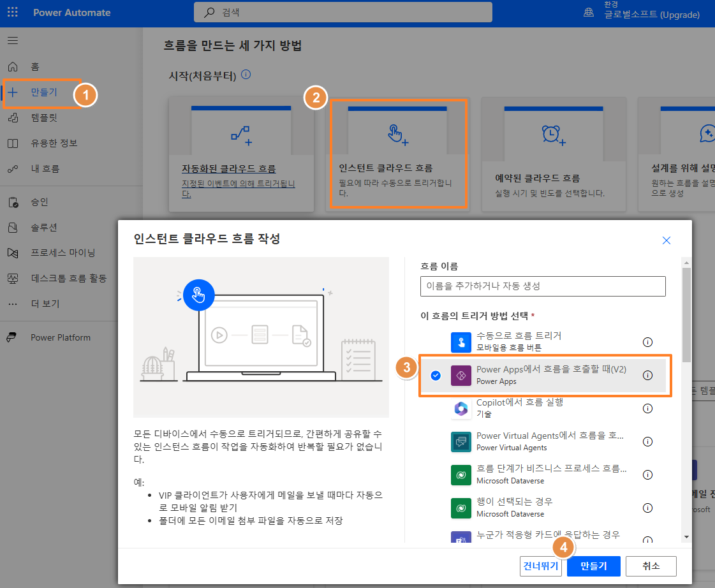Select the 인스턴트 클라우드 흐름 card
715x588 pixels.
tap(399, 154)
